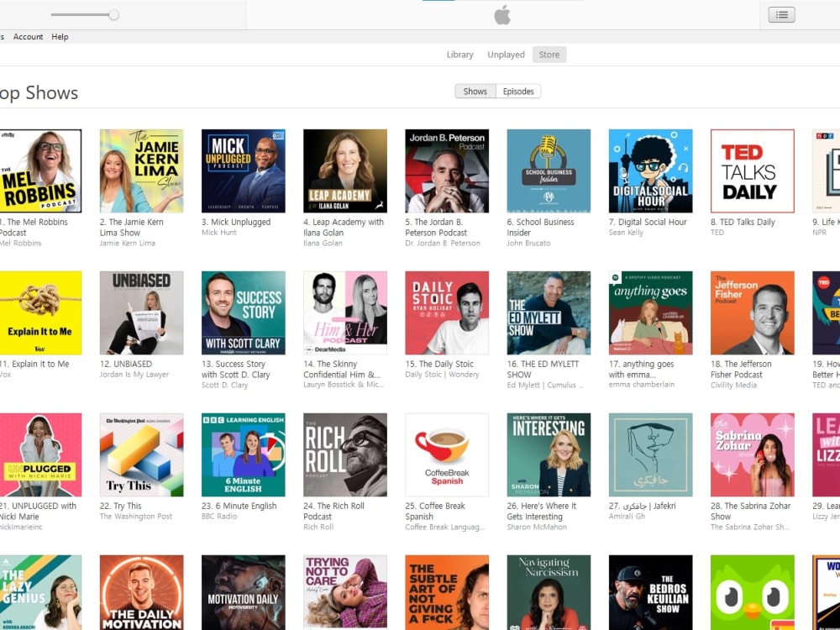
Task: Open the Jordan B. Peterson Podcast cover
Action: [447, 171]
